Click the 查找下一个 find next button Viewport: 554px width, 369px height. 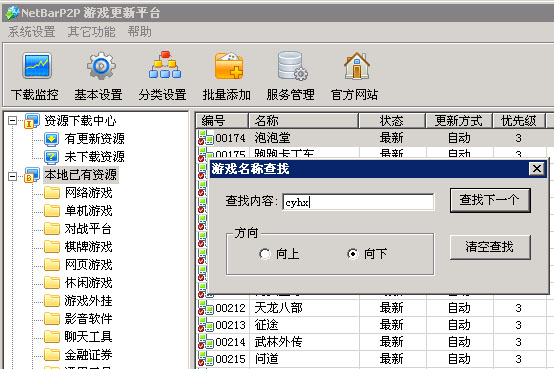(x=490, y=200)
